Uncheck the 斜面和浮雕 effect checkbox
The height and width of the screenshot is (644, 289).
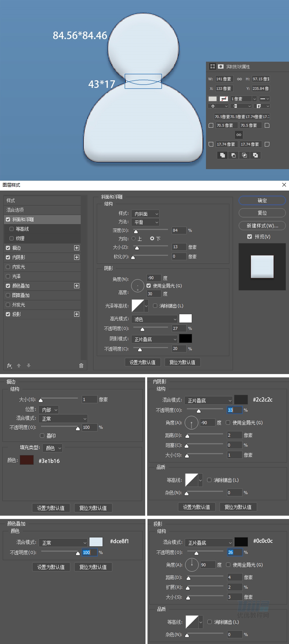[x=8, y=220]
